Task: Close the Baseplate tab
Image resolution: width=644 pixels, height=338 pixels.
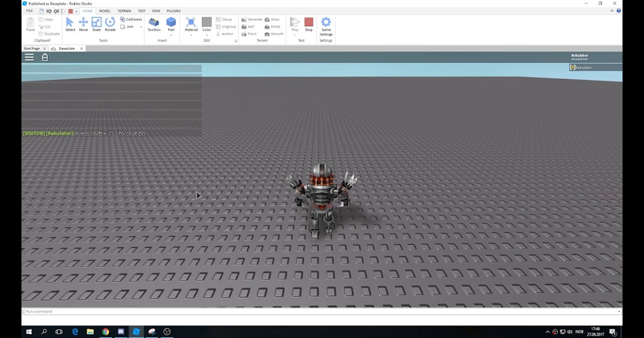Action: click(x=82, y=48)
